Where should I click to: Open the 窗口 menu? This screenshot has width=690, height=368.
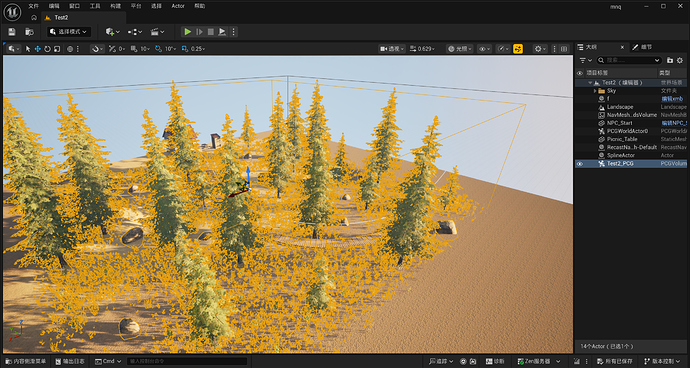(x=75, y=6)
